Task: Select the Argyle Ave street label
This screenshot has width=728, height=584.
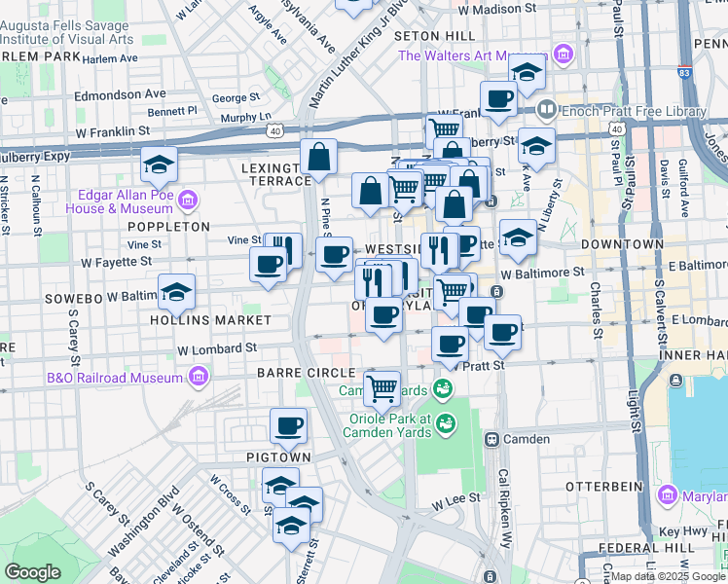Action: pos(268,24)
